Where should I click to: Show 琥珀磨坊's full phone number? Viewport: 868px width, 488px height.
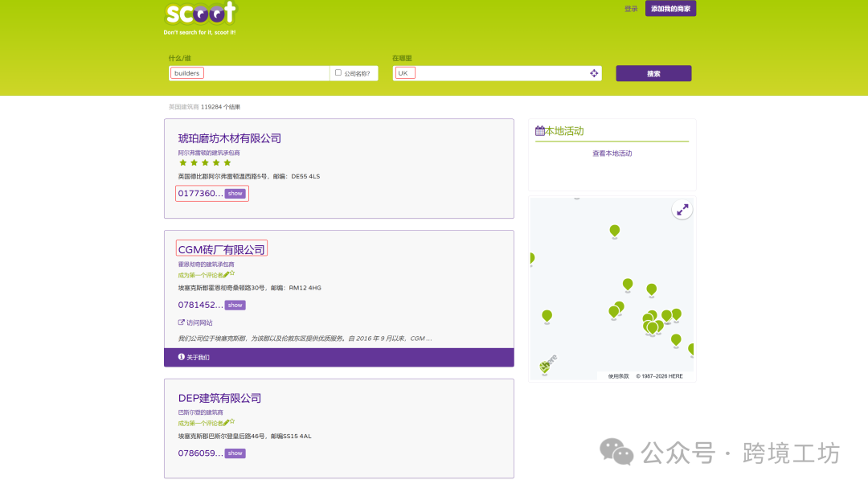[235, 193]
